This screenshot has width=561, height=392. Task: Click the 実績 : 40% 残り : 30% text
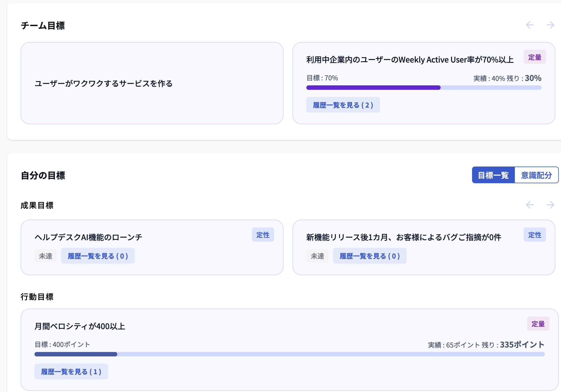[507, 78]
